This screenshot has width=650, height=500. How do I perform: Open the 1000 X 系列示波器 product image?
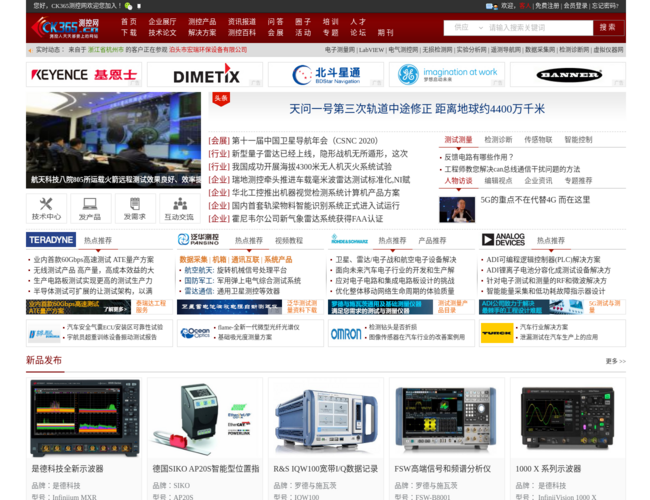(x=568, y=418)
